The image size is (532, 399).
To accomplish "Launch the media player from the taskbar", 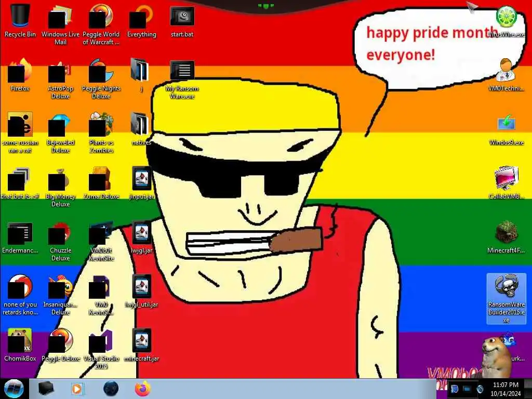I will tap(78, 389).
